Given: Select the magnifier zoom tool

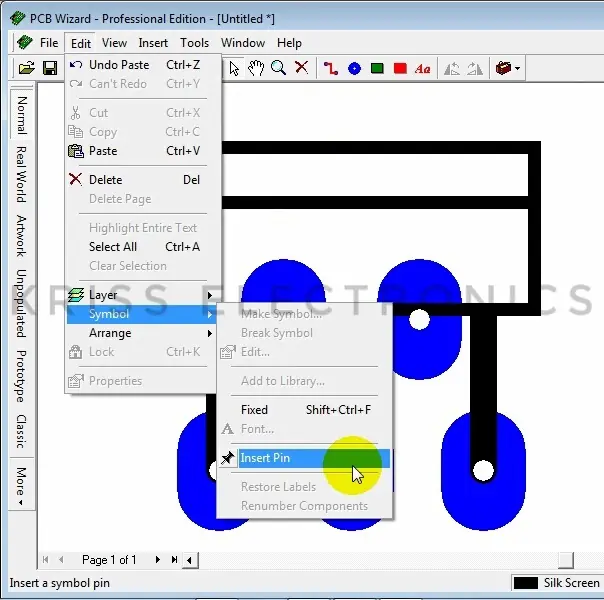Looking at the screenshot, I should [278, 68].
